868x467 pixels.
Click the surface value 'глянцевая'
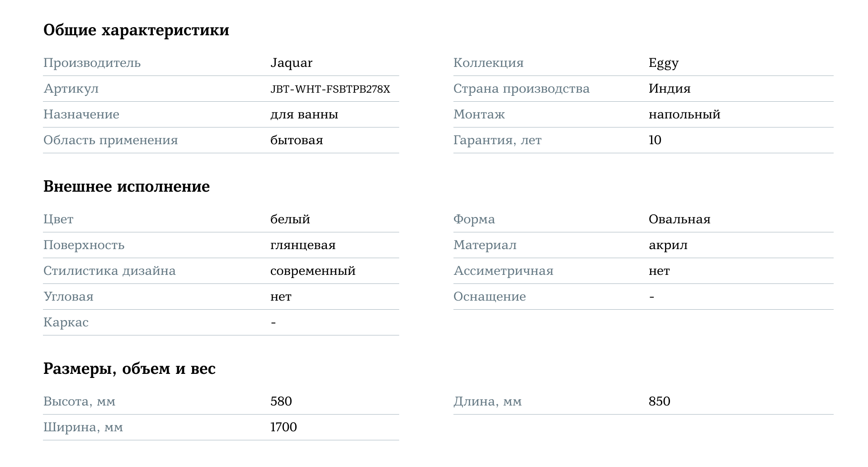[x=302, y=245]
